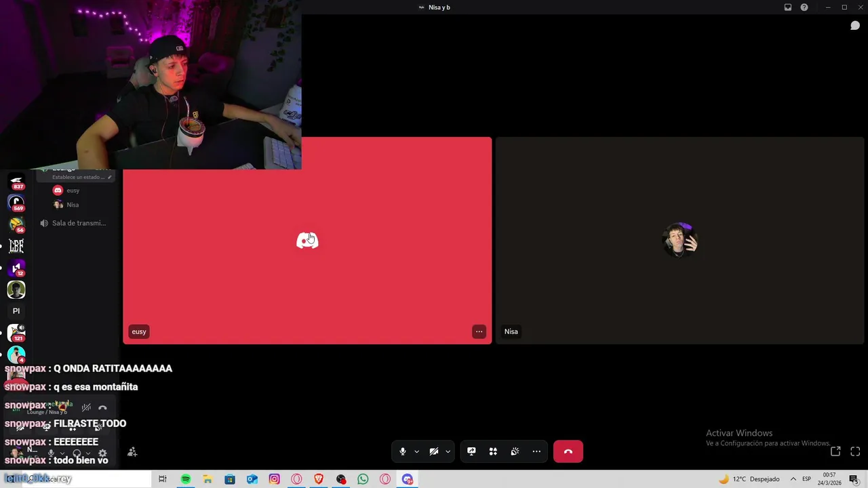
Task: Open File Explorer from taskbar
Action: pyautogui.click(x=208, y=479)
